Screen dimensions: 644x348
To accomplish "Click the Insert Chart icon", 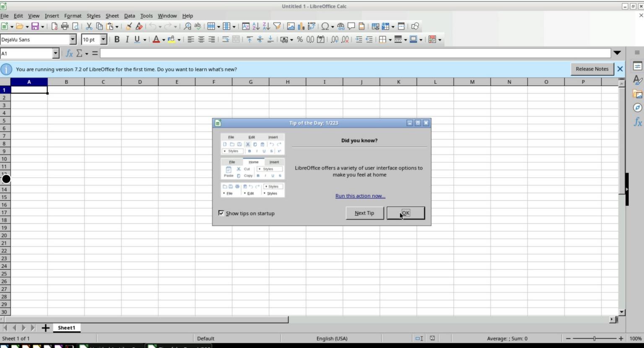I will (301, 26).
